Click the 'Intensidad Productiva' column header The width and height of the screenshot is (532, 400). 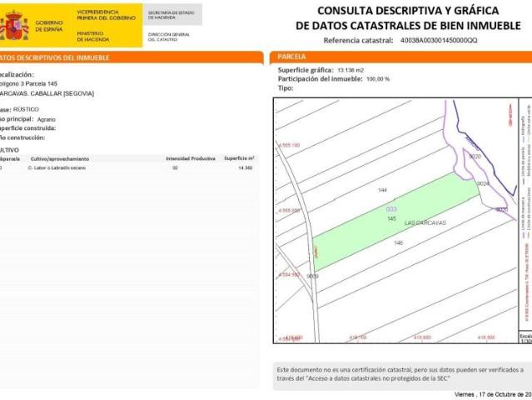[191, 158]
